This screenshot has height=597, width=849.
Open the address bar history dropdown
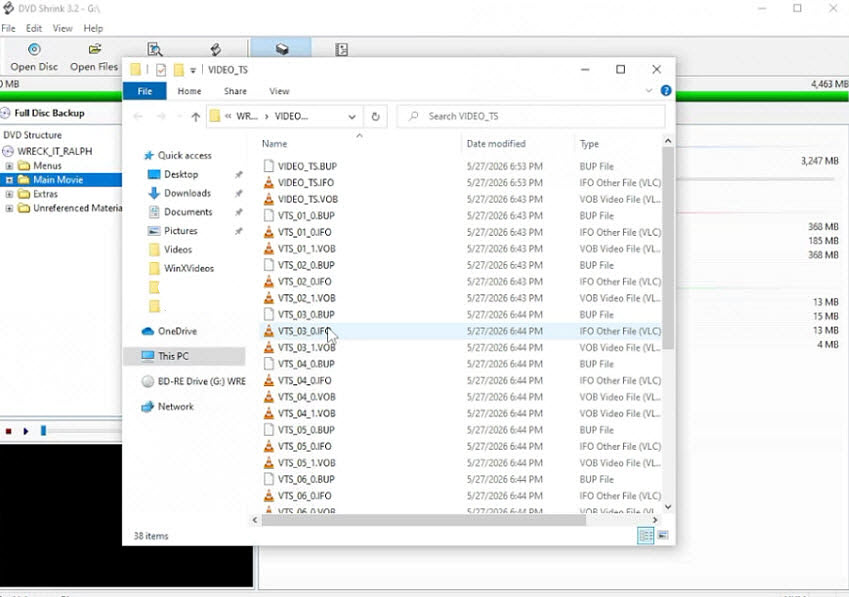pos(352,116)
